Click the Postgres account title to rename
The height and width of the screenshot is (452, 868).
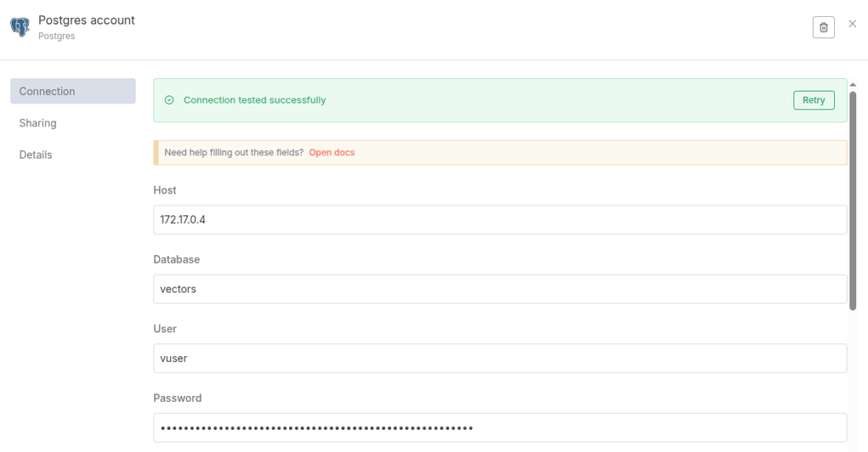coord(86,20)
